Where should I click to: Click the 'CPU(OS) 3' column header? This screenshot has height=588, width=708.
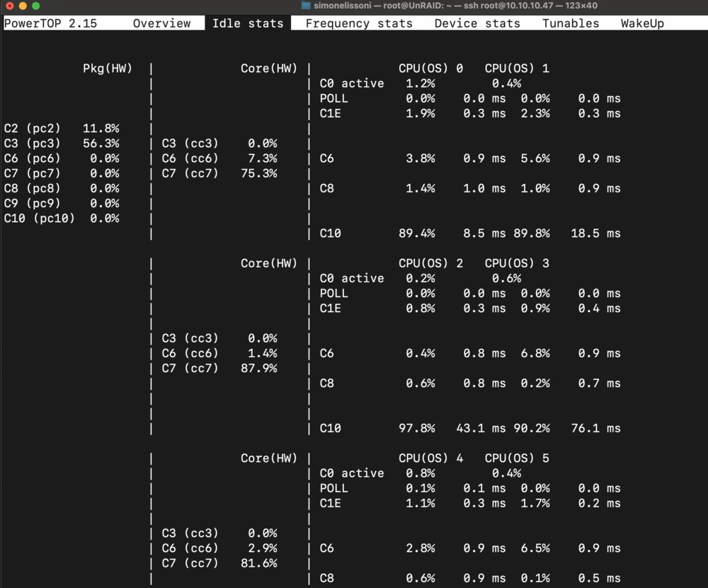click(517, 263)
